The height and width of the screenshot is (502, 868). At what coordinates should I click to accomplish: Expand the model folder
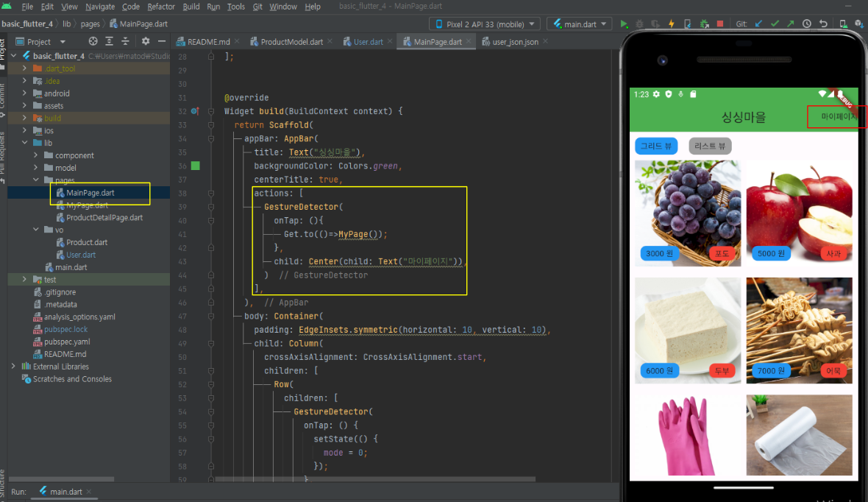point(35,167)
